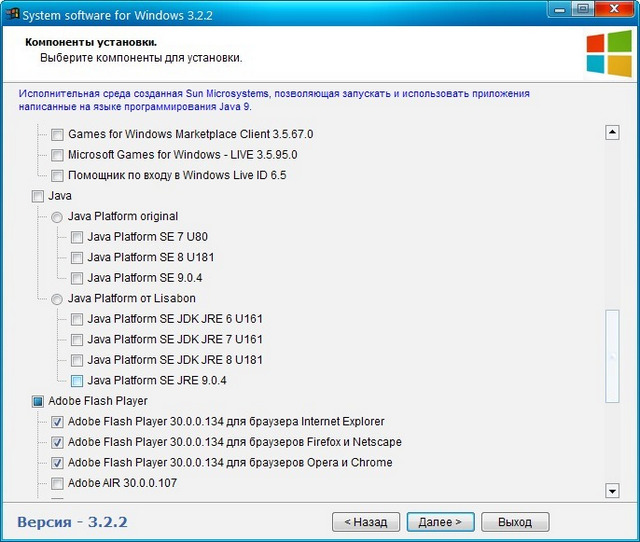The height and width of the screenshot is (542, 640).
Task: Check Java Platform SE 7 U80
Action: (77, 237)
